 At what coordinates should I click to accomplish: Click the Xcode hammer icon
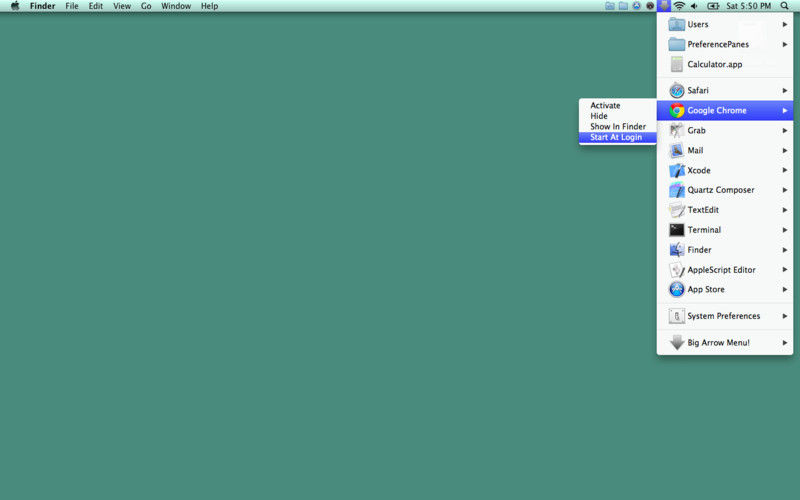pos(677,170)
